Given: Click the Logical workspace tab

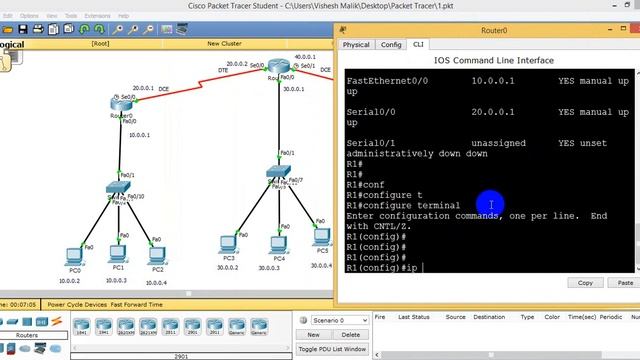Looking at the screenshot, I should (x=12, y=44).
